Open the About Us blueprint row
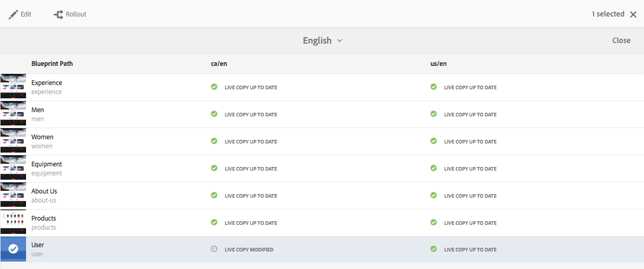Screen dimensions: 644x269 pos(44,195)
